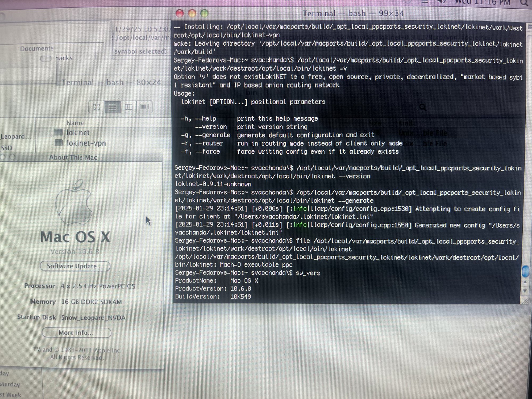Click 'symbol selected)' status text in background window

[141, 51]
